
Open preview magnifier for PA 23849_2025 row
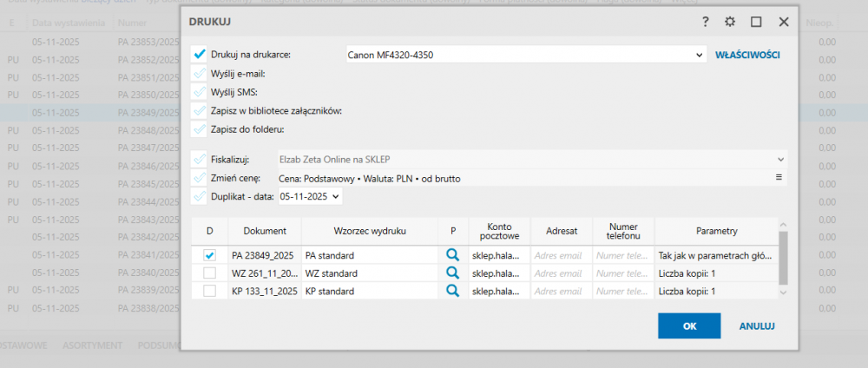(451, 255)
